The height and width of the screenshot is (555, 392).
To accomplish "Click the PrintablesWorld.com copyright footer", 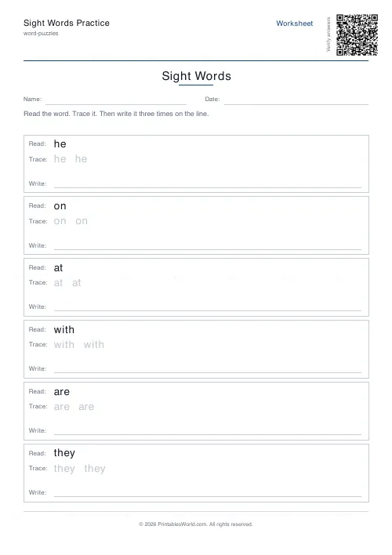I will [x=195, y=524].
